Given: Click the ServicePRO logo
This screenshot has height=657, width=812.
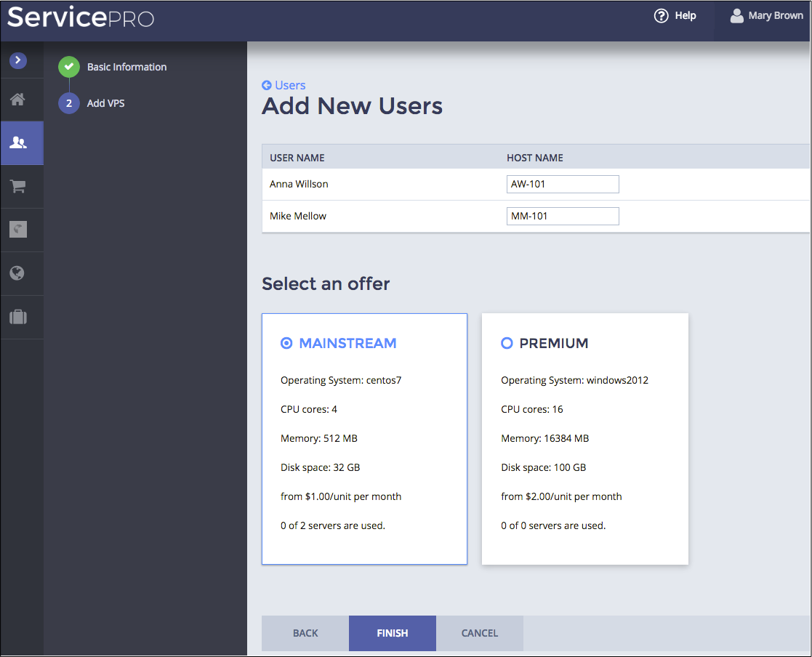Looking at the screenshot, I should (x=81, y=17).
